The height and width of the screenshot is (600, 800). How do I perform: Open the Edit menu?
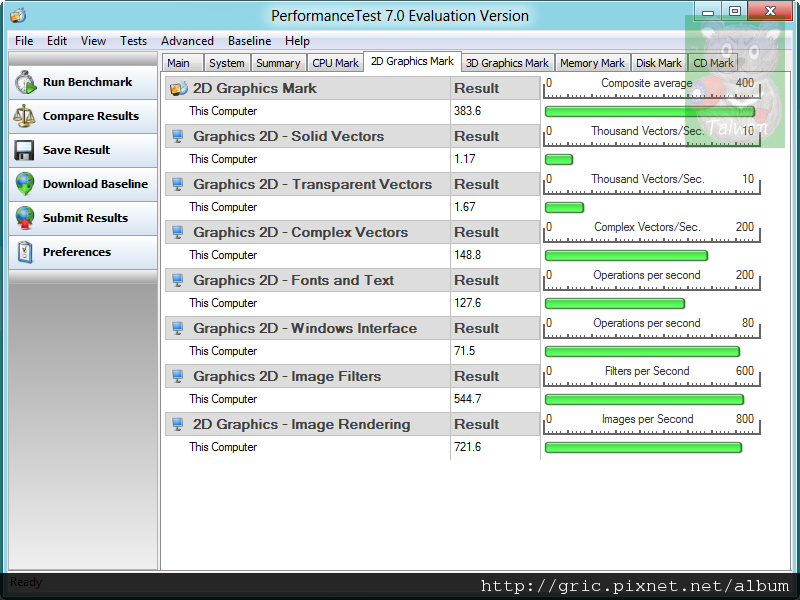pos(57,41)
